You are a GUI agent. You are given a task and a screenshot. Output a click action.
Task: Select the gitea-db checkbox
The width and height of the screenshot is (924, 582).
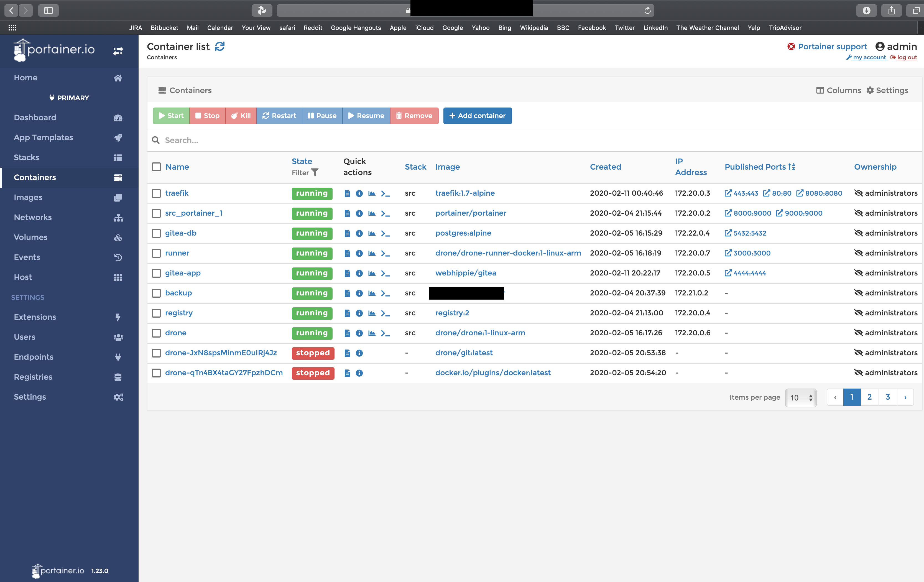(156, 233)
